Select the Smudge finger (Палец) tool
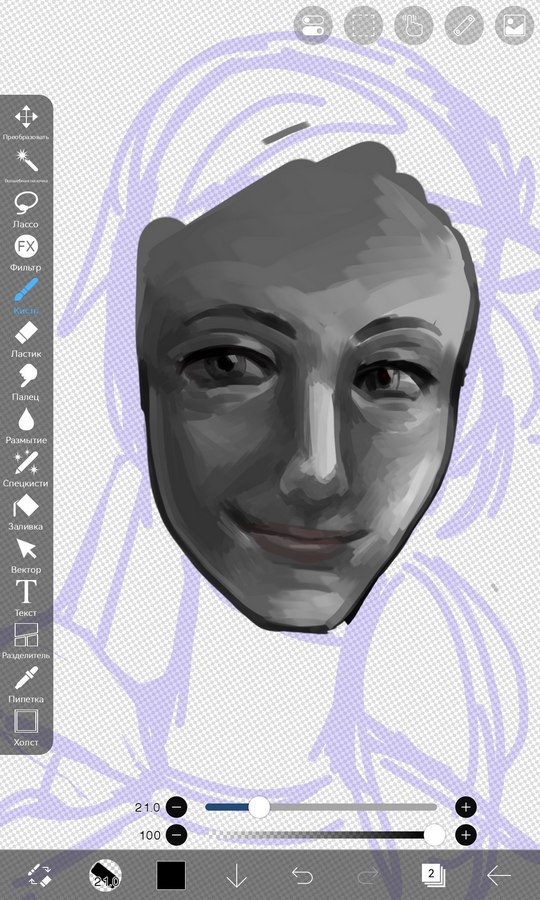 pyautogui.click(x=26, y=382)
